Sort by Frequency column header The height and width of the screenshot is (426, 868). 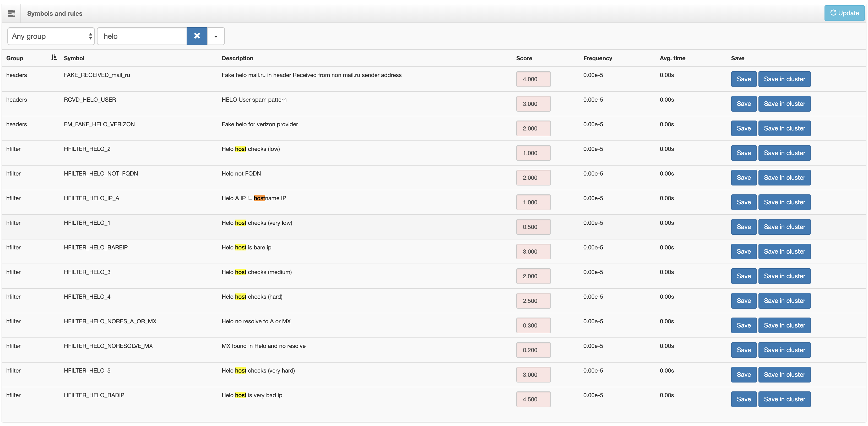(598, 58)
